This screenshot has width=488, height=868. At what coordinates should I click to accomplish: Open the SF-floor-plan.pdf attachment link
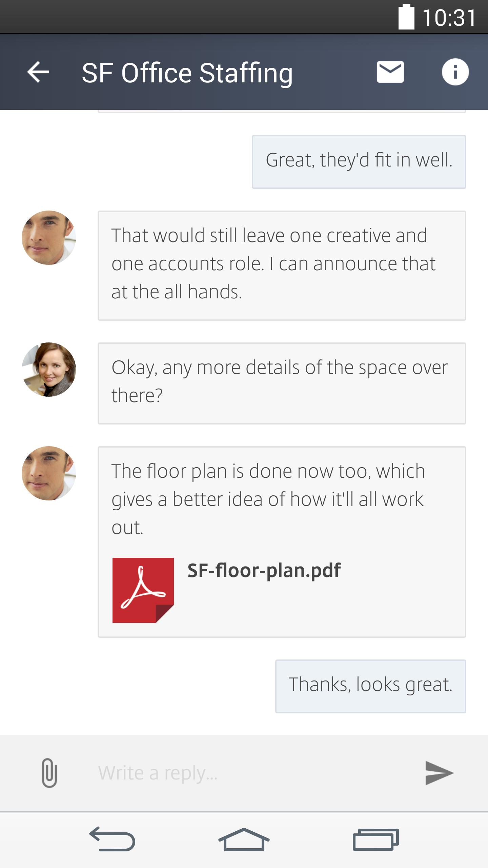click(x=264, y=570)
